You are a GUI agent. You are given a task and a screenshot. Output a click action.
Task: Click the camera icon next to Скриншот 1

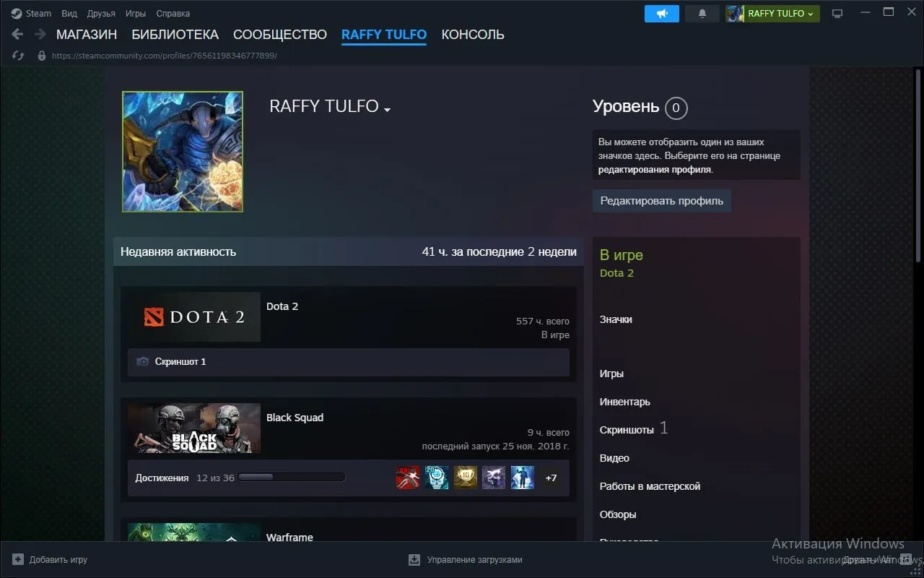(x=143, y=361)
